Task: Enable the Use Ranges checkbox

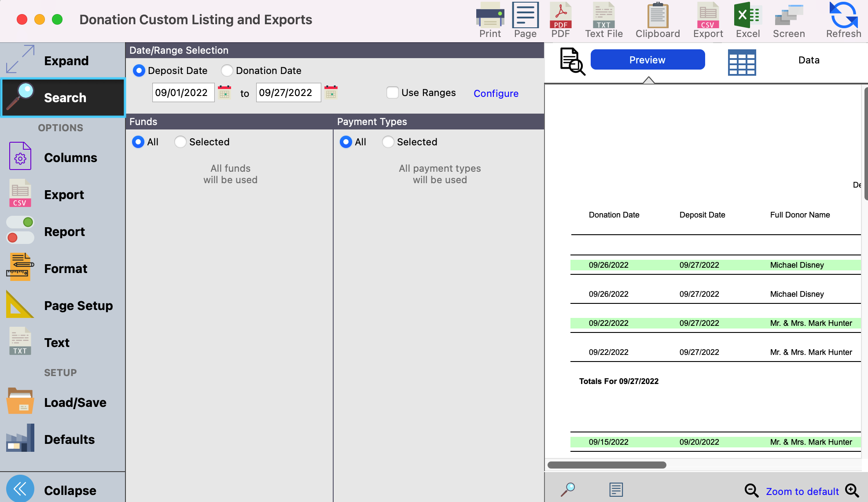Action: [x=393, y=92]
